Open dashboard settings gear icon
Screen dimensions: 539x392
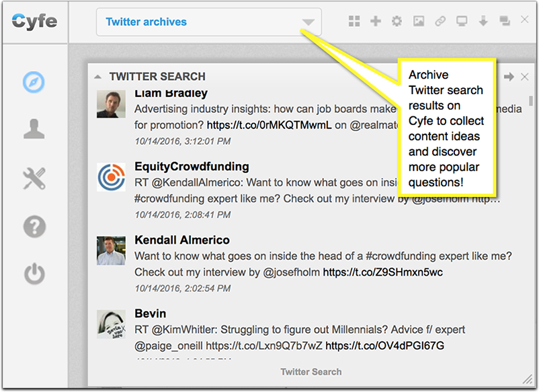tap(397, 21)
